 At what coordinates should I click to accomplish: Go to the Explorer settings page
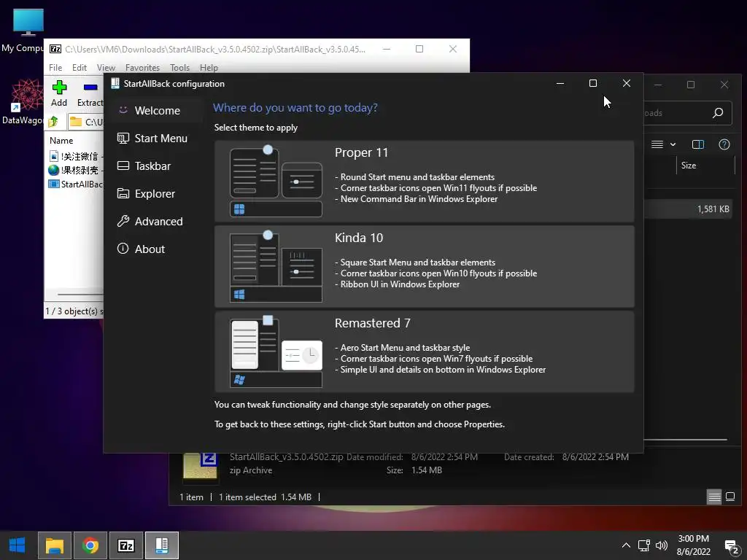(x=157, y=193)
